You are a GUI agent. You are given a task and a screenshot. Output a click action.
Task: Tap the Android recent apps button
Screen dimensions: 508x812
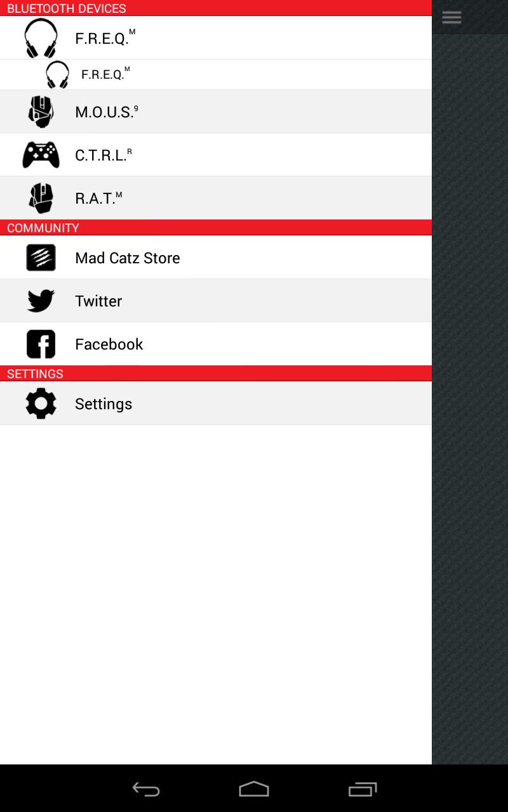coord(363,789)
